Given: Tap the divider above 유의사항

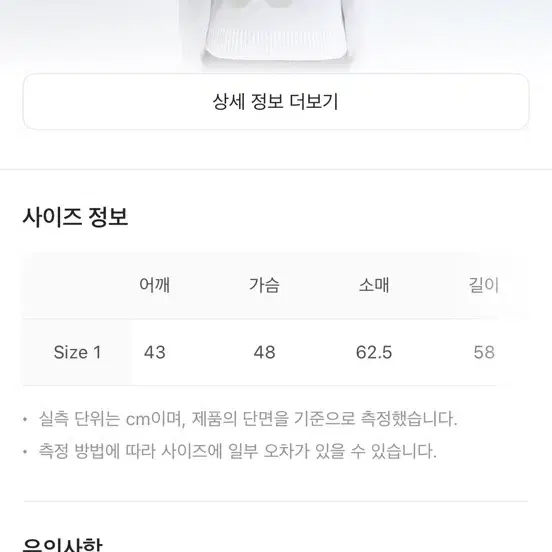Looking at the screenshot, I should coord(276,501).
